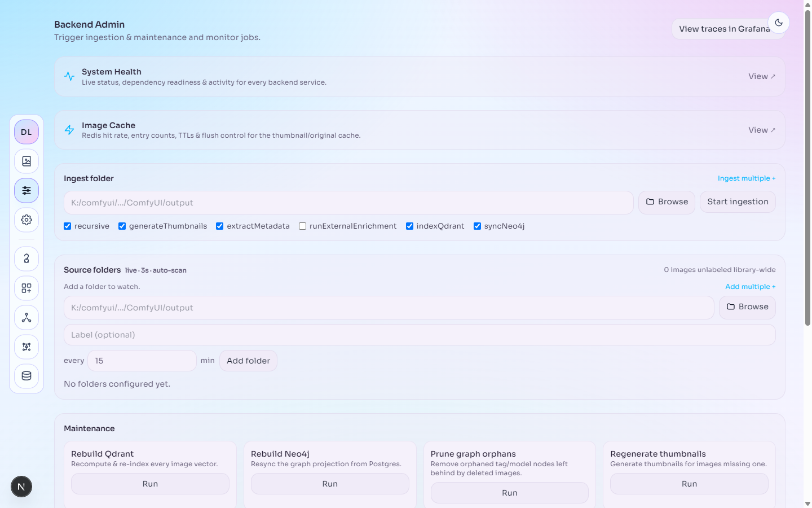Click the Next.js N badge
The width and height of the screenshot is (812, 508).
[x=21, y=487]
